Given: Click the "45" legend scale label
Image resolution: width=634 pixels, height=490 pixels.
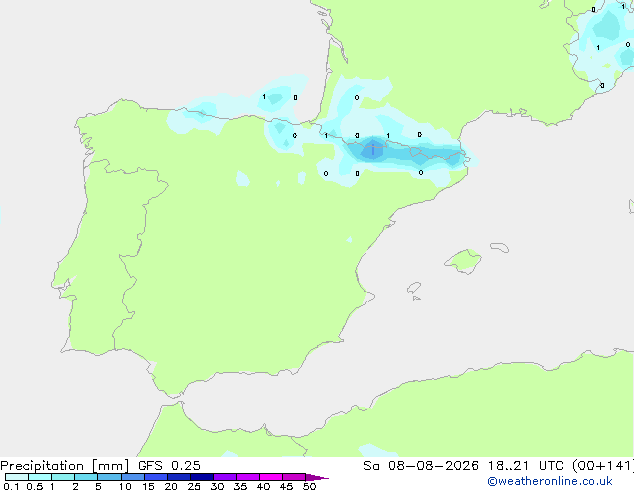Looking at the screenshot, I should tap(286, 486).
